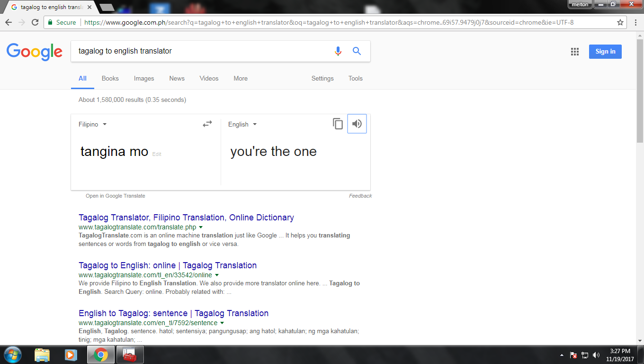Click the Sign in button
The height and width of the screenshot is (364, 644).
point(605,52)
